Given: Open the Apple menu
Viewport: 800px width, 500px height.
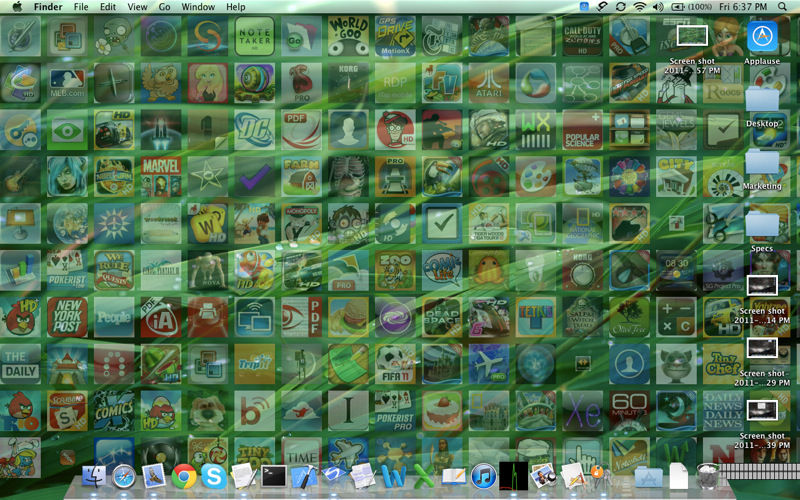Looking at the screenshot, I should coord(17,7).
